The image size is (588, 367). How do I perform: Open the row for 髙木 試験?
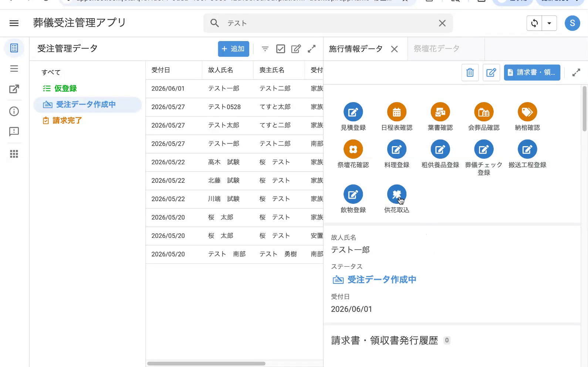(234, 162)
